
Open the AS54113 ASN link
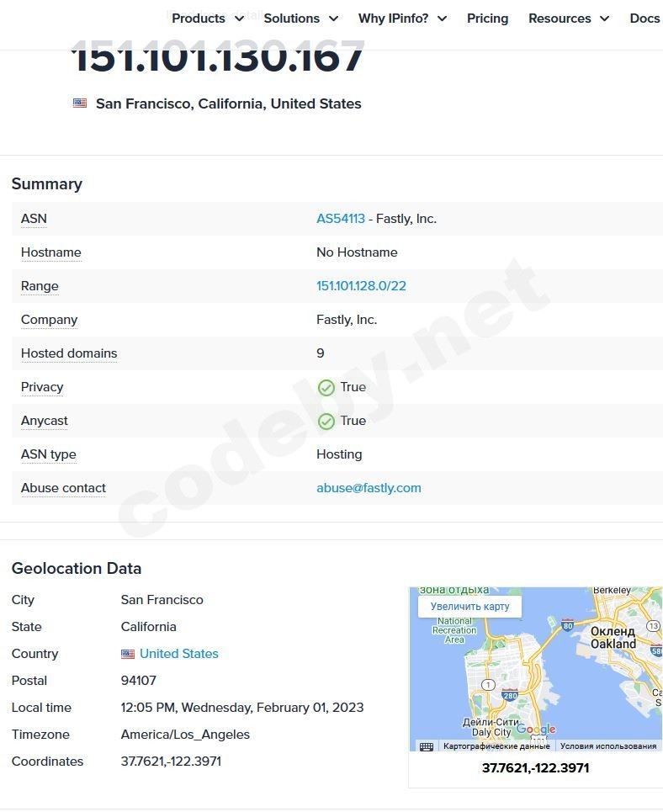(341, 219)
